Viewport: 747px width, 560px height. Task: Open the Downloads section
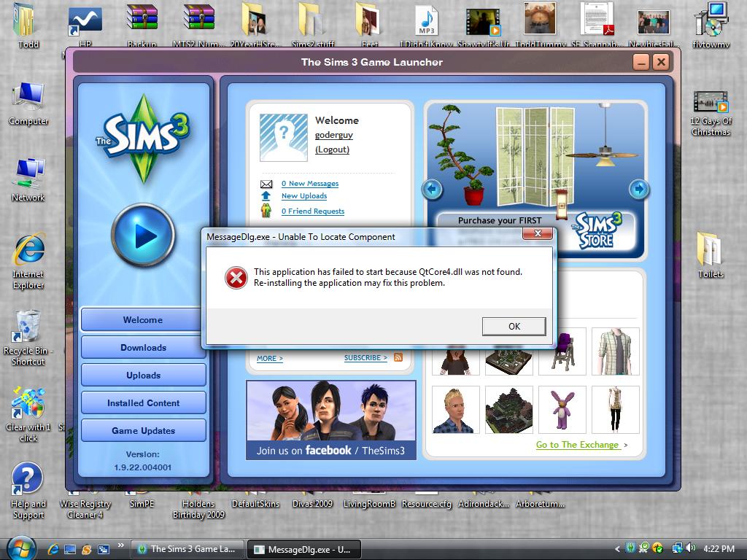[x=144, y=348]
